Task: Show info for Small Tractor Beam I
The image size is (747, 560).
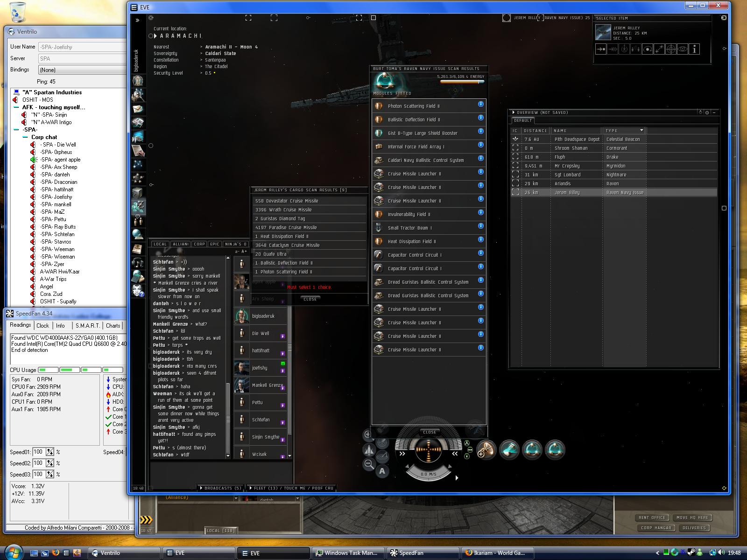Action: point(480,226)
